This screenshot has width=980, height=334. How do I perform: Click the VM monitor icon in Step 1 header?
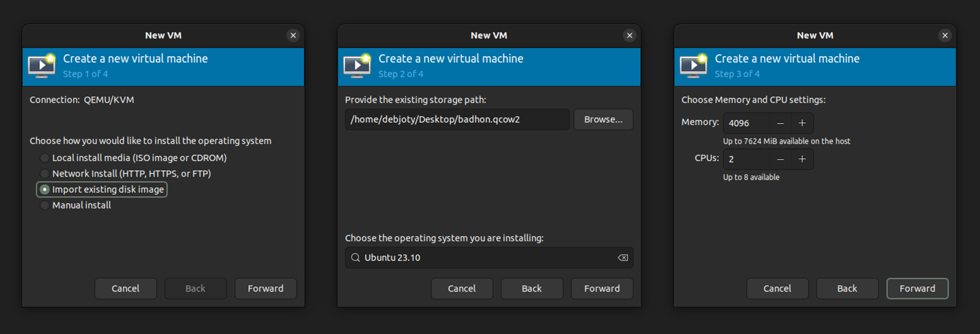pos(42,66)
